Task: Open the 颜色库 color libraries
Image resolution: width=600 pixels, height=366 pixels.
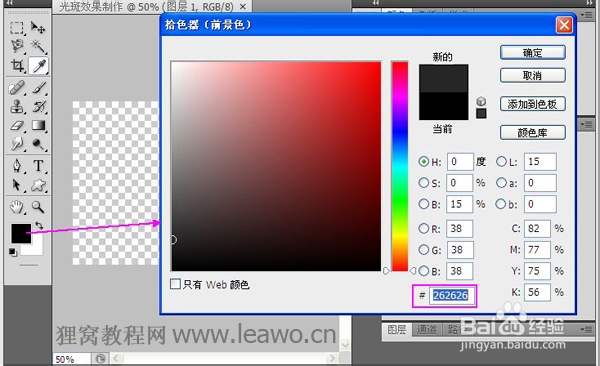Action: click(533, 132)
